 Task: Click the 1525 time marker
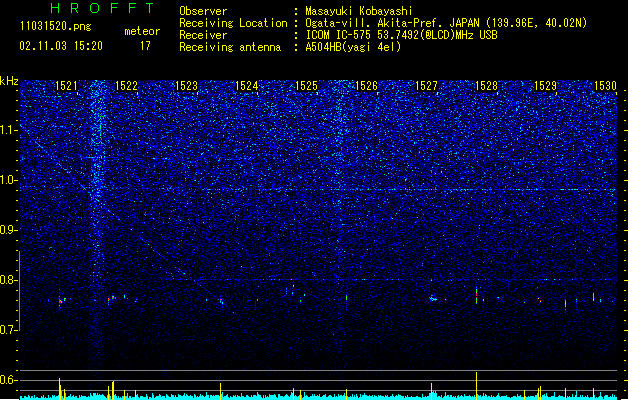click(306, 86)
